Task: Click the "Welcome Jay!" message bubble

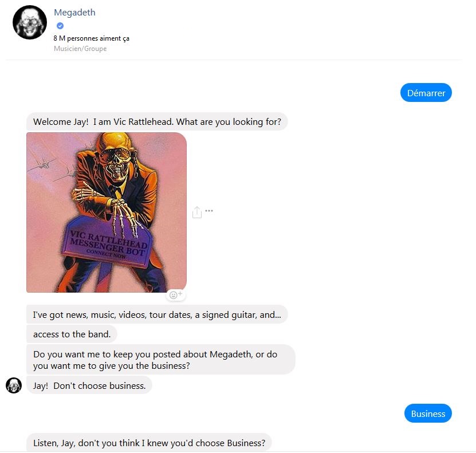Action: [x=157, y=121]
